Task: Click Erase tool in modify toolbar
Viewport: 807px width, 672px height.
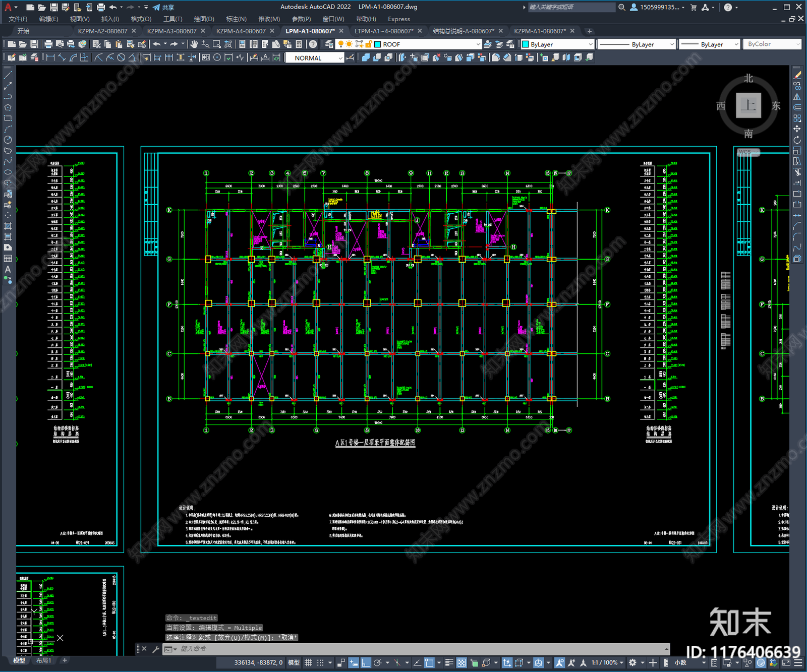Action: click(x=797, y=75)
